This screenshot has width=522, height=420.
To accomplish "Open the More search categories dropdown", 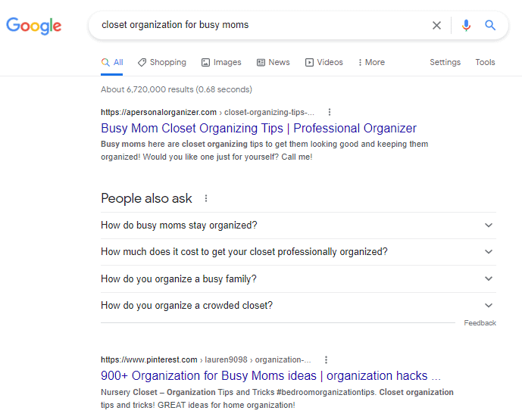I will tap(371, 62).
